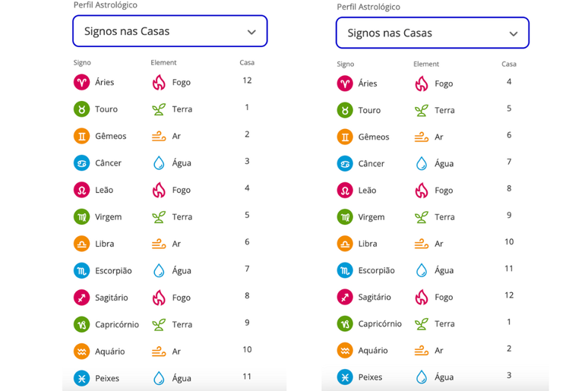The width and height of the screenshot is (588, 391).
Task: Click the Câncer sign icon in right panel
Action: click(345, 164)
